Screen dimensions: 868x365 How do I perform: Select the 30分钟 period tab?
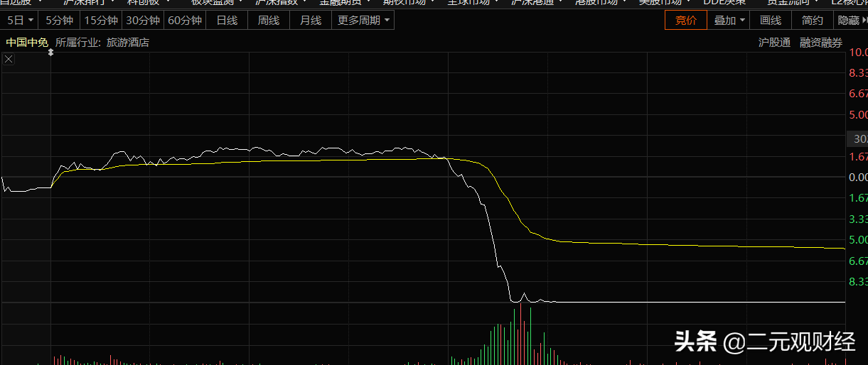pyautogui.click(x=143, y=21)
